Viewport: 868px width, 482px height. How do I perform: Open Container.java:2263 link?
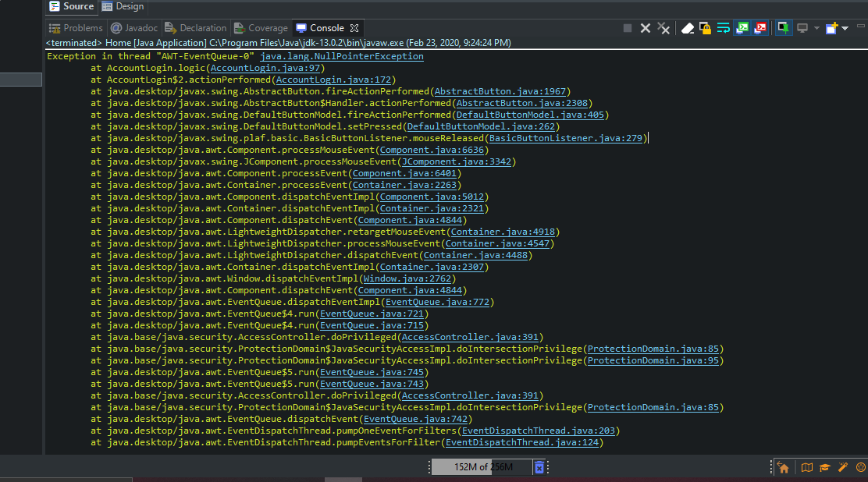(x=404, y=185)
